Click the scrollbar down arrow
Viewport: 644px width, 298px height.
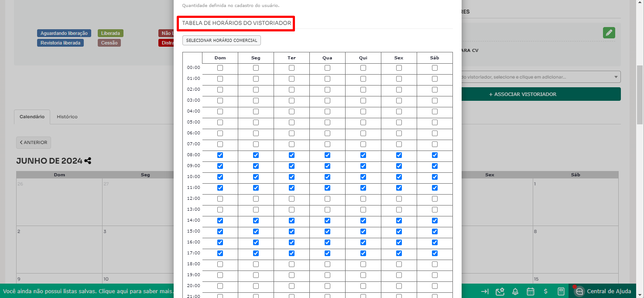[x=640, y=295]
